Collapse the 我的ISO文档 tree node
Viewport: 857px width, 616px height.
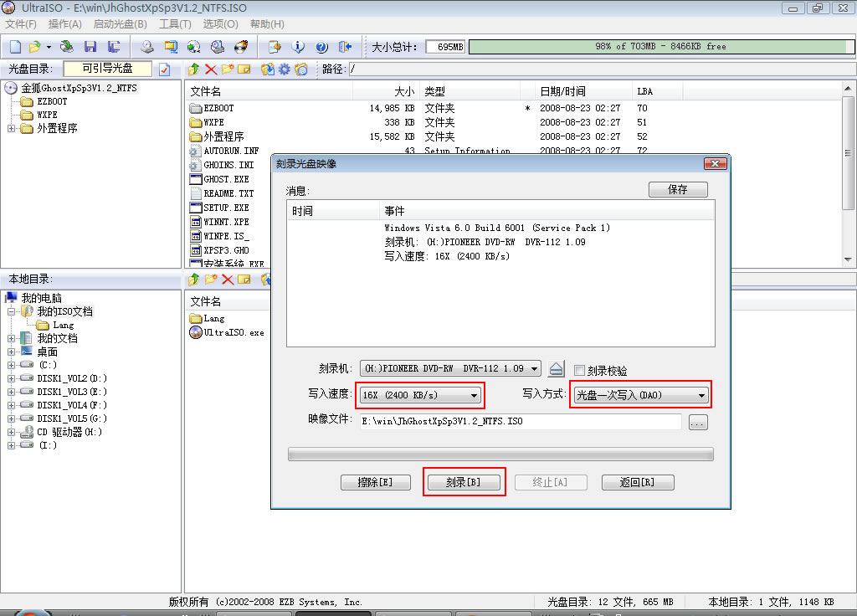[11, 311]
